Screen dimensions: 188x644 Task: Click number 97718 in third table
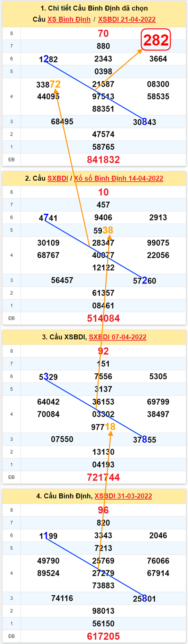[103, 427]
